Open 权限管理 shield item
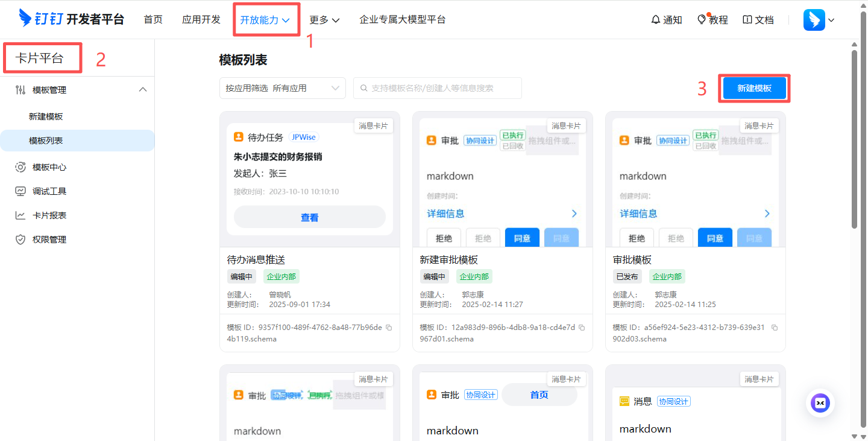The width and height of the screenshot is (868, 441). 49,240
